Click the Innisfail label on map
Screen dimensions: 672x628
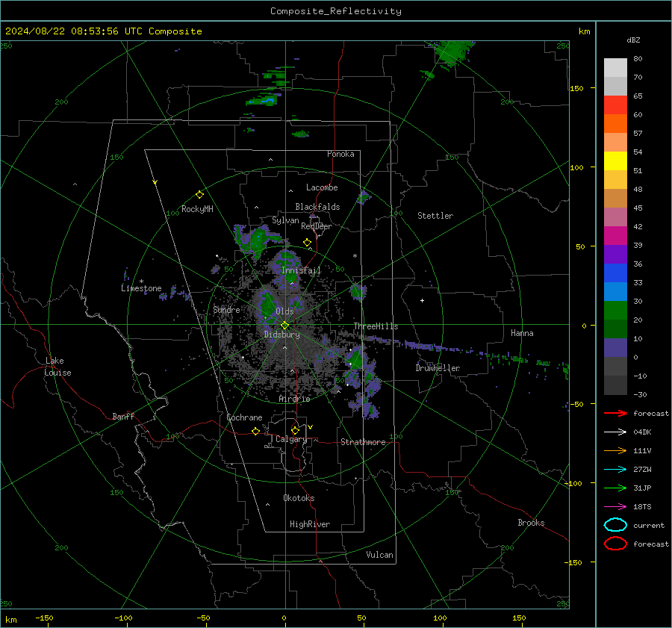coord(301,270)
